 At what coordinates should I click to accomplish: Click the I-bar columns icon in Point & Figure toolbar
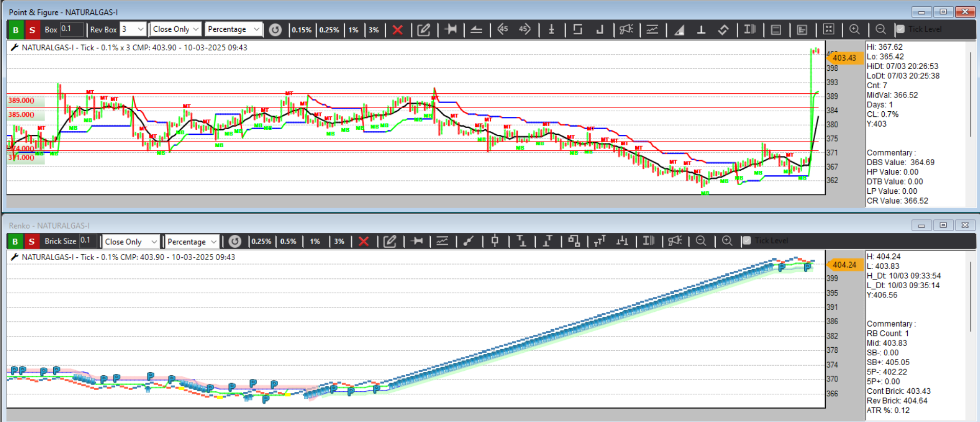pyautogui.click(x=750, y=29)
